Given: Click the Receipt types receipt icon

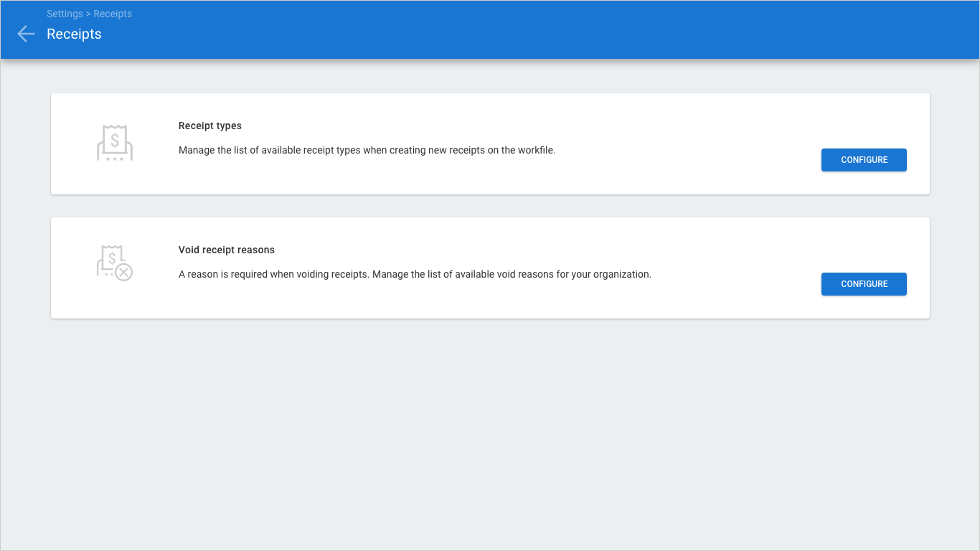Looking at the screenshot, I should tap(115, 143).
